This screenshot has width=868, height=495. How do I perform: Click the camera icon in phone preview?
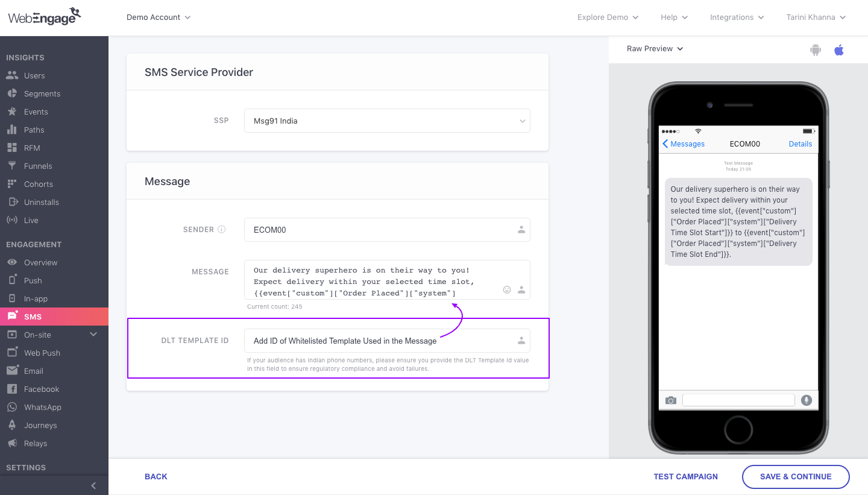(670, 400)
